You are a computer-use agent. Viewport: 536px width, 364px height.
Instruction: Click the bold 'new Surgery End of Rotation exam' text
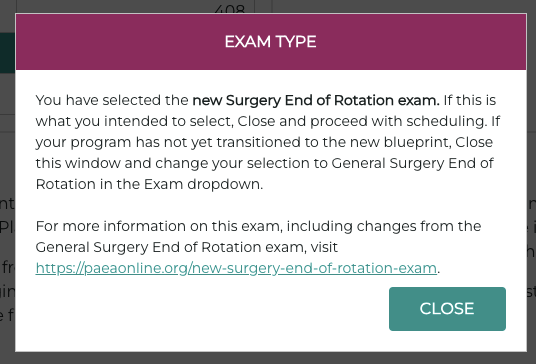(316, 100)
